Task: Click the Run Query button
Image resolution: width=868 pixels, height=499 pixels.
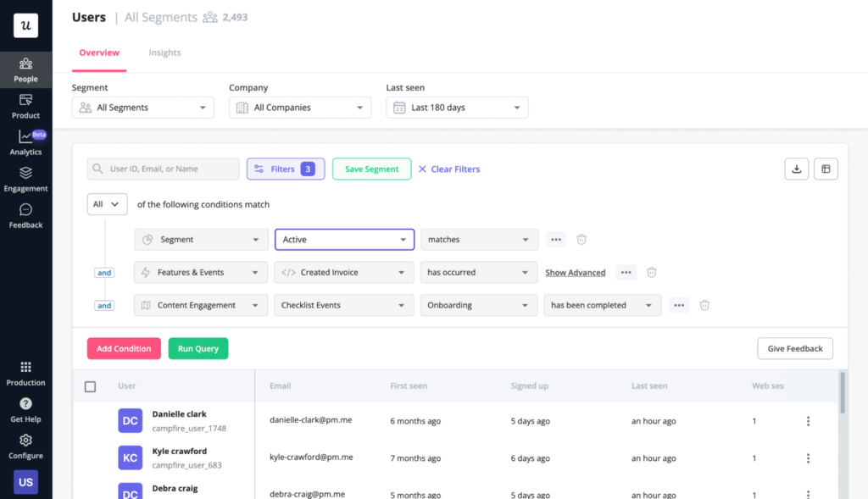Action: (198, 348)
